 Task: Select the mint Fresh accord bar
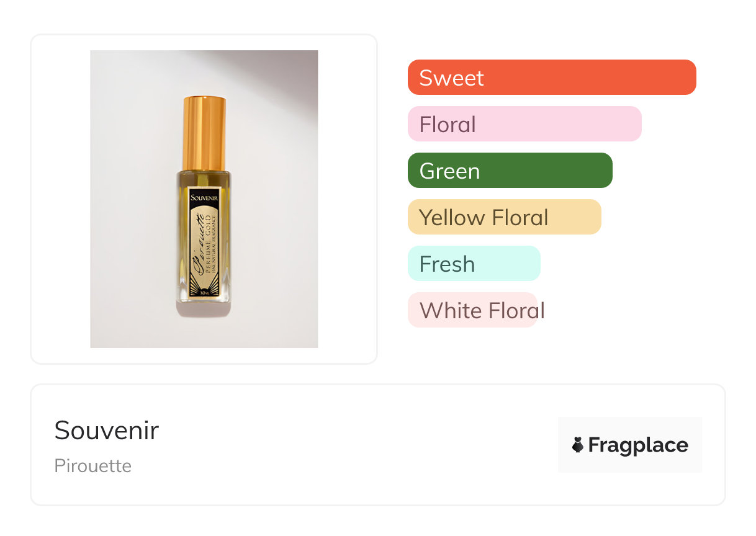click(474, 264)
